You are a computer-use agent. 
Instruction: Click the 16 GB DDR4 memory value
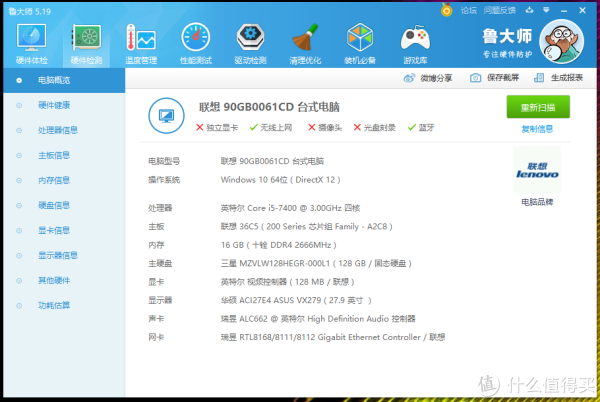[x=279, y=245]
